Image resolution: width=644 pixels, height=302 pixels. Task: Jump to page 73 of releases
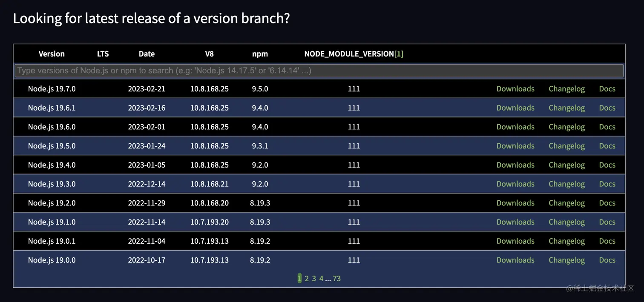click(x=336, y=278)
